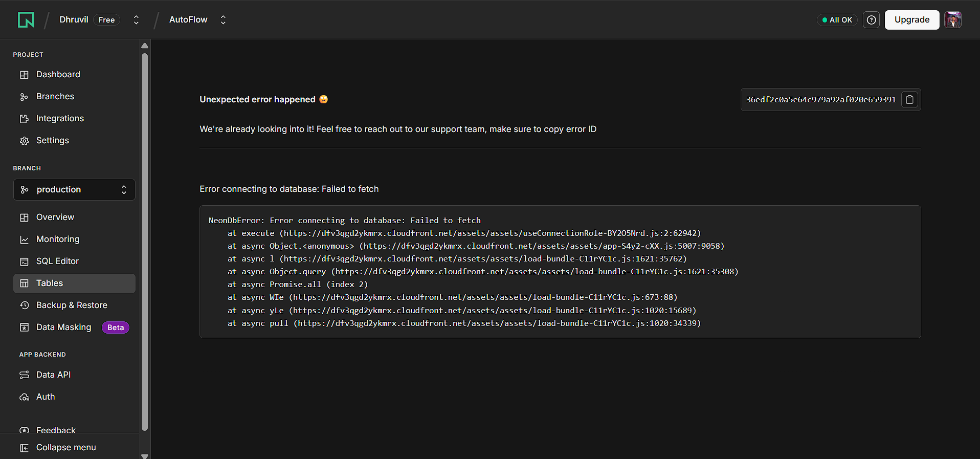Click Collapse menu
This screenshot has height=459, width=980.
coord(66,448)
